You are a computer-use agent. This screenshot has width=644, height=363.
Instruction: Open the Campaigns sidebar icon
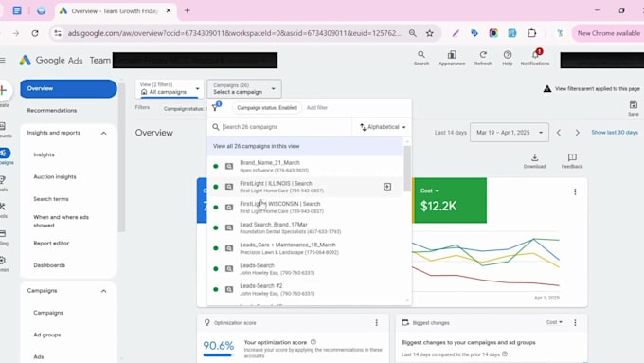coord(5,153)
